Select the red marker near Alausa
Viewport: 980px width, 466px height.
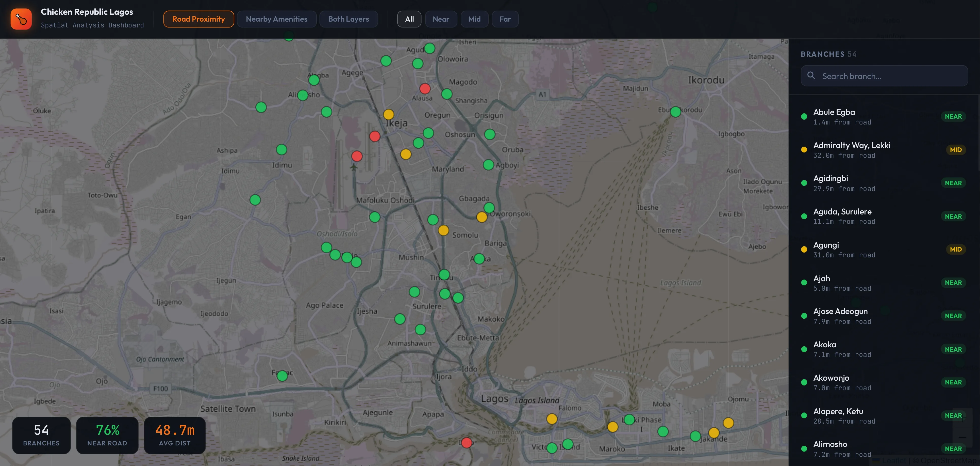(x=425, y=89)
